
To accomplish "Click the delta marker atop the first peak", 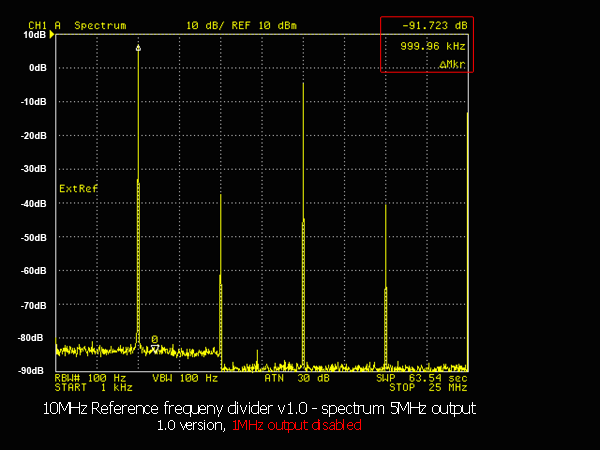I will [138, 48].
